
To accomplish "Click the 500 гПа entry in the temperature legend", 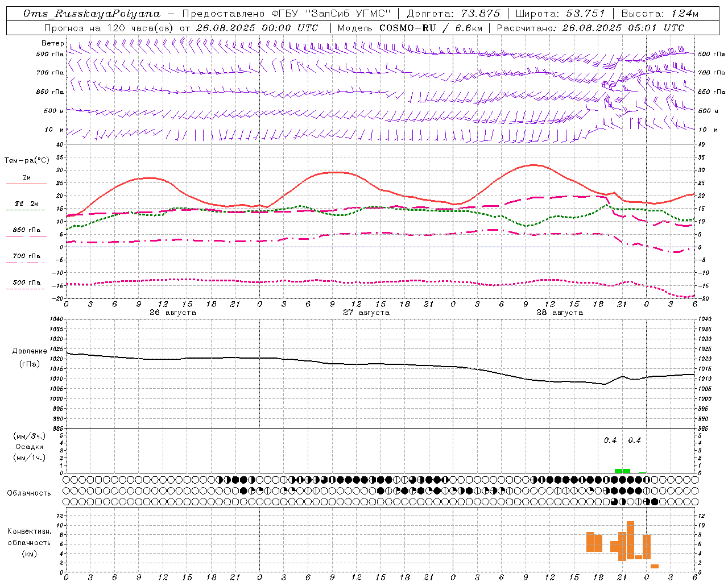I will tap(26, 282).
